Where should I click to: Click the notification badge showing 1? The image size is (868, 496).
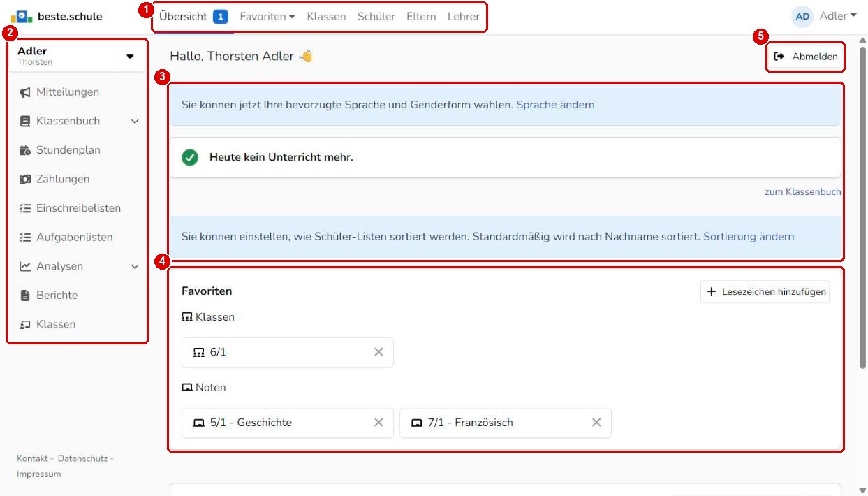(x=221, y=16)
